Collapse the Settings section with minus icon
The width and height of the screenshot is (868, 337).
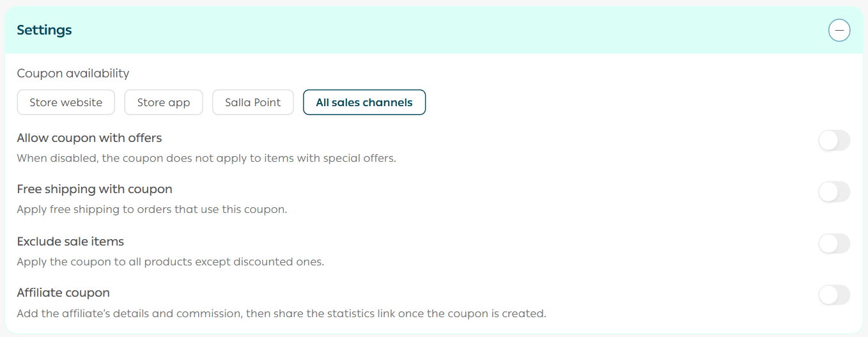[839, 30]
